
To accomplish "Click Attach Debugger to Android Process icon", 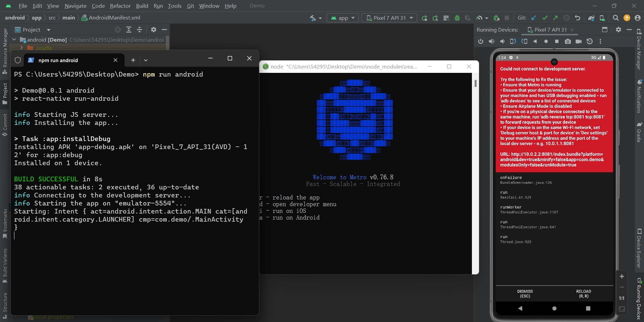I will point(496,18).
